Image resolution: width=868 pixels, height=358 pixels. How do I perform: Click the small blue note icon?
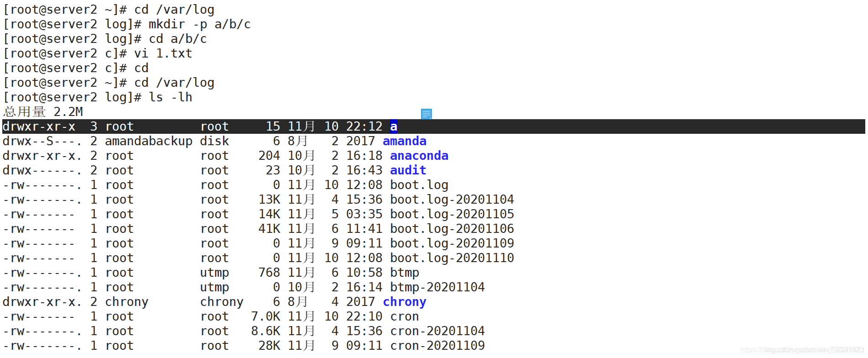(x=426, y=114)
